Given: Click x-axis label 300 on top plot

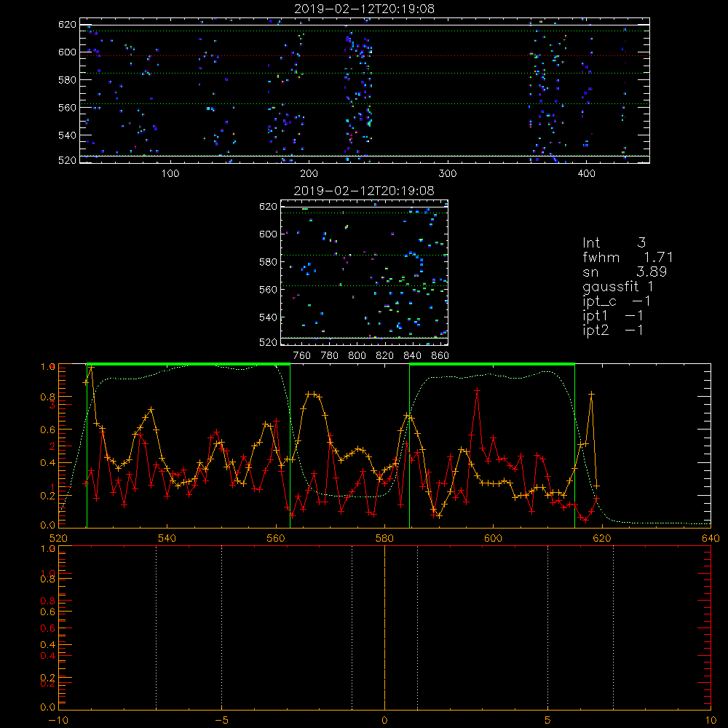Looking at the screenshot, I should point(448,174).
